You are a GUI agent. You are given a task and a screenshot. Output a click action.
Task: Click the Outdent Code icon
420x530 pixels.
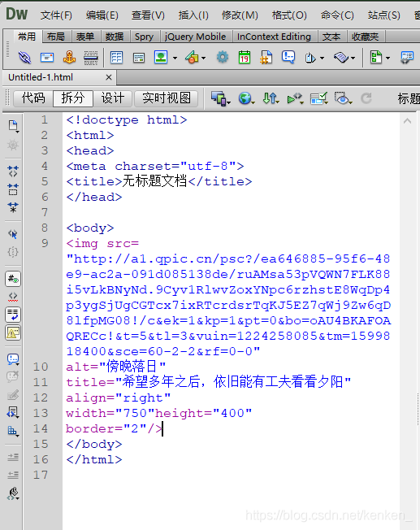point(13,475)
